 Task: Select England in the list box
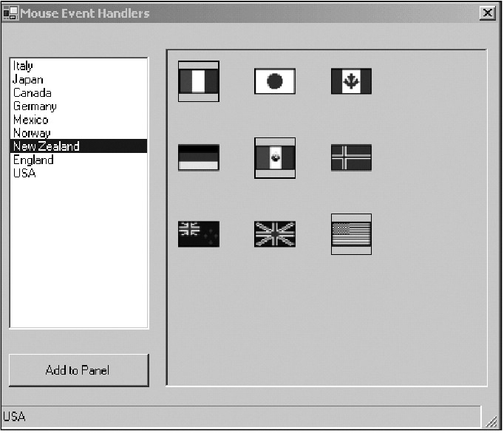[33, 160]
